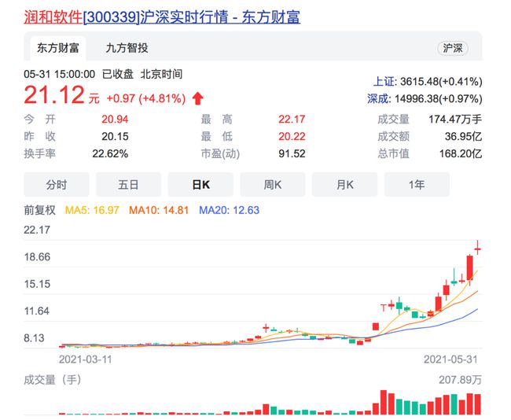This screenshot has height=420, width=511.
Task: Switch to the 1年 chart view
Action: tap(417, 185)
